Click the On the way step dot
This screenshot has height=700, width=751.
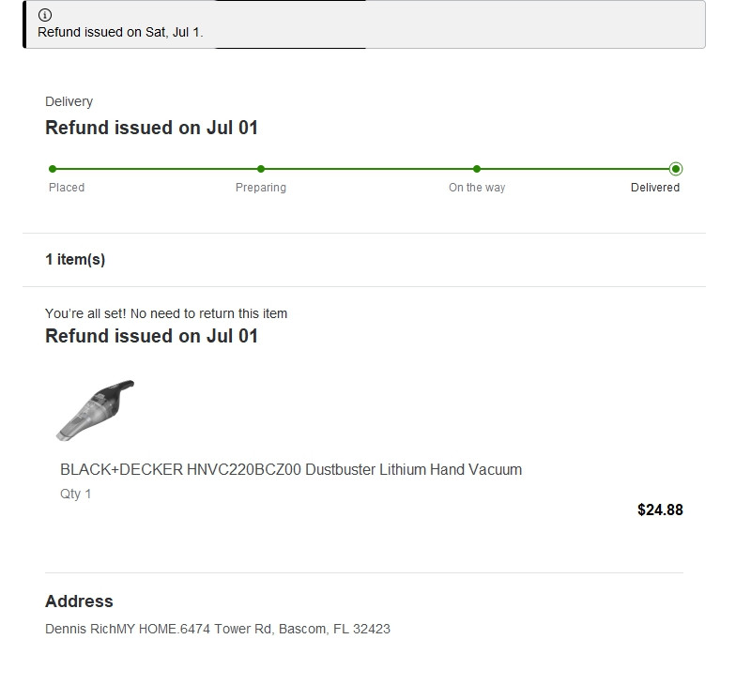pos(477,169)
